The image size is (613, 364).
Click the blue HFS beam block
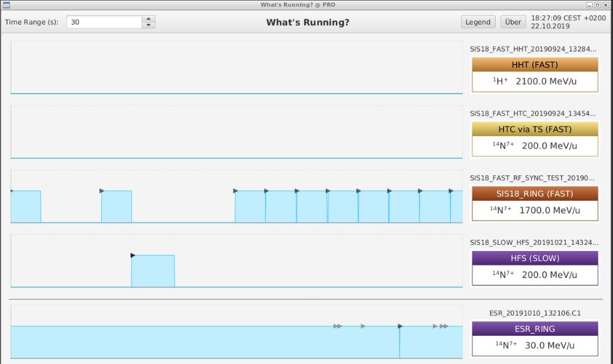point(153,271)
